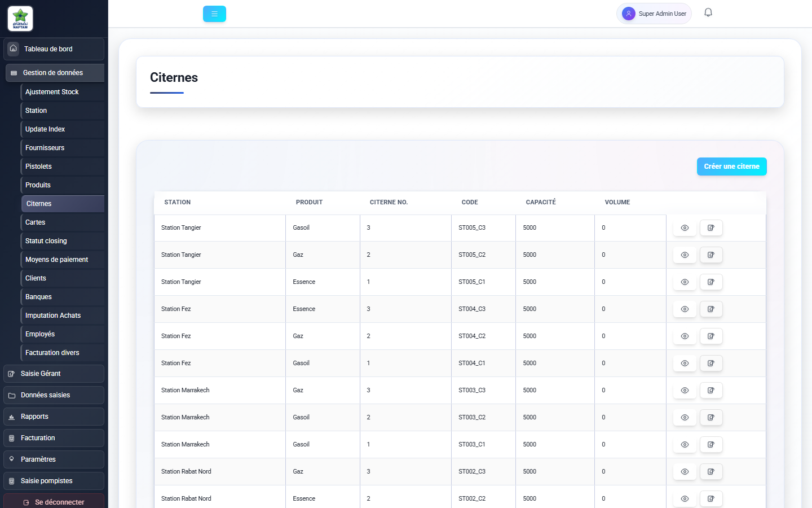The width and height of the screenshot is (812, 508).
Task: Expand the Saisie pompistes section
Action: (54, 481)
